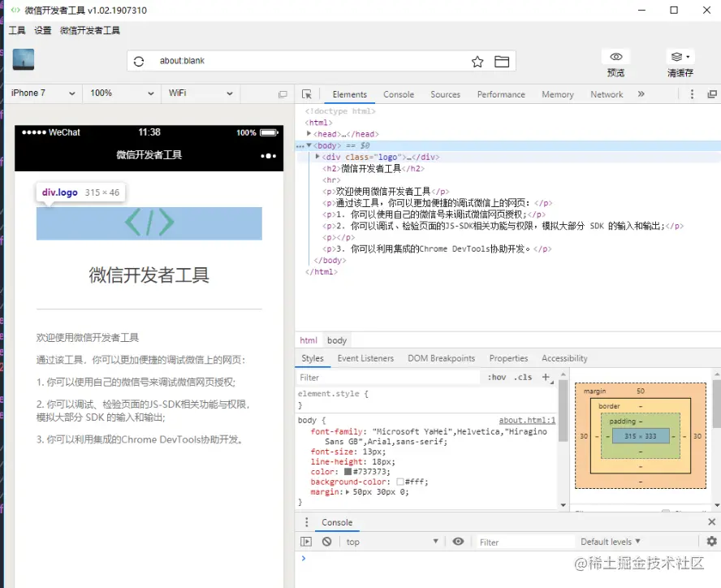Viewport: 721px width, 588px height.
Task: Open about.html:1 source link
Action: tap(527, 420)
